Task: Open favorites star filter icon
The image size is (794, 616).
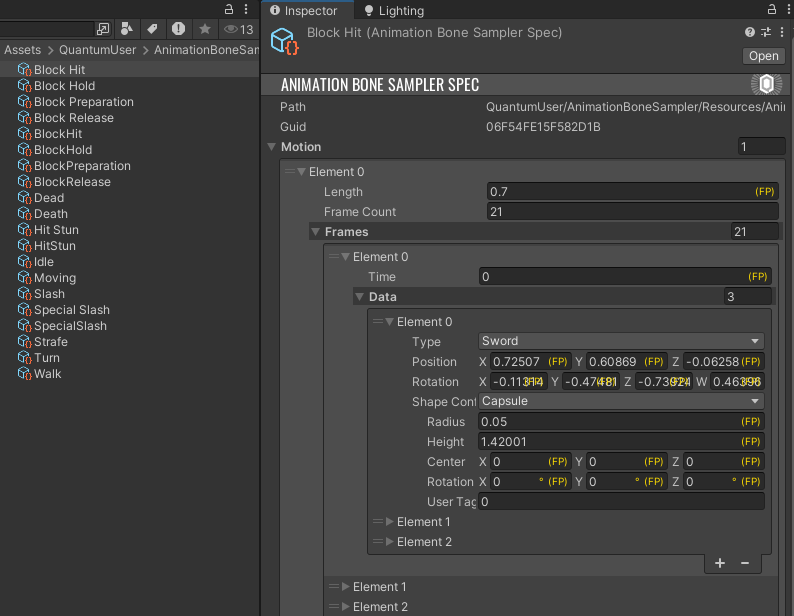Action: (x=205, y=29)
